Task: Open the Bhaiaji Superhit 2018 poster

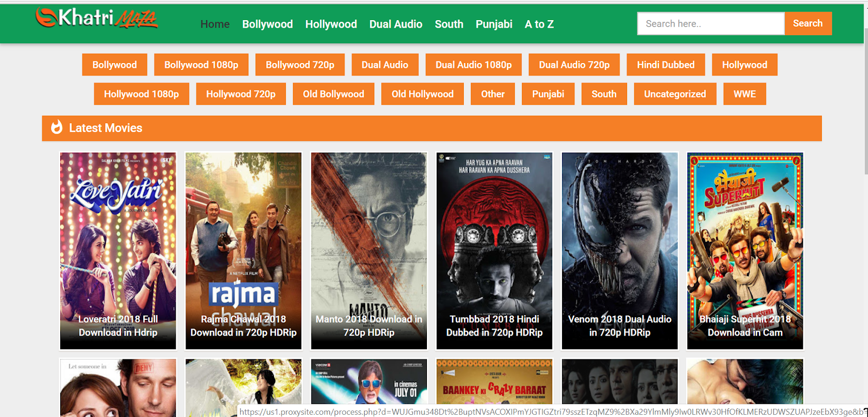Action: [x=745, y=251]
